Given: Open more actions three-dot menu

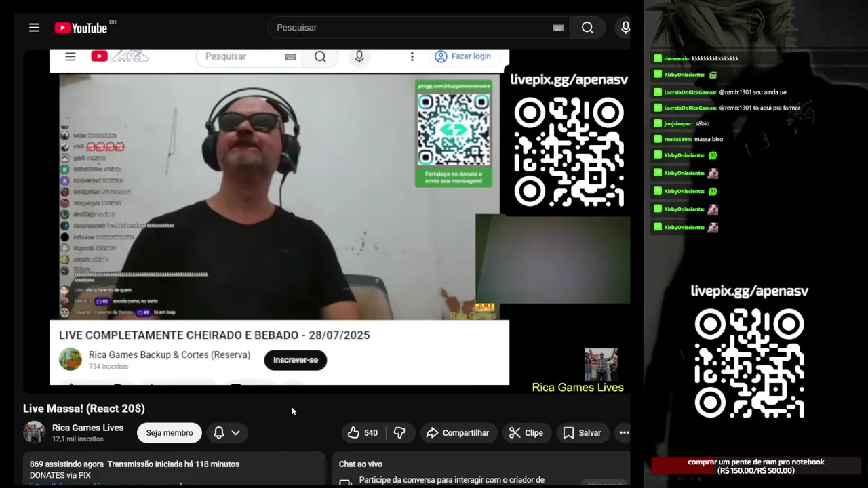Looking at the screenshot, I should 624,433.
